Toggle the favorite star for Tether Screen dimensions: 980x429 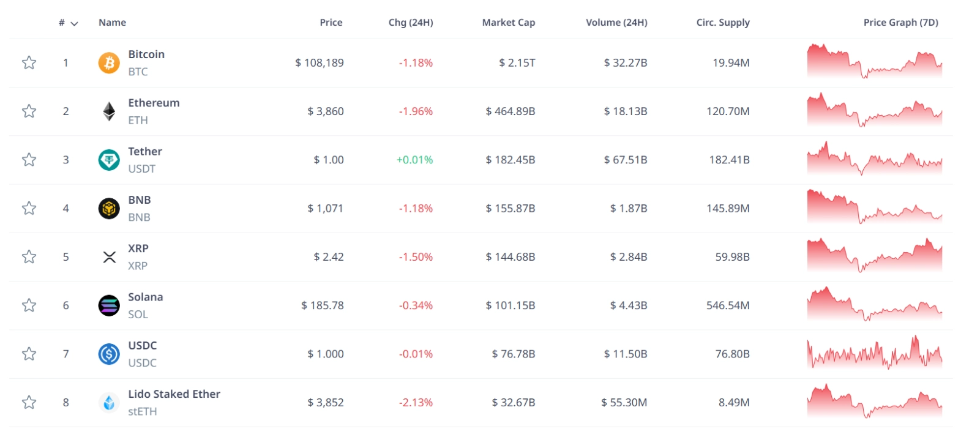[29, 160]
